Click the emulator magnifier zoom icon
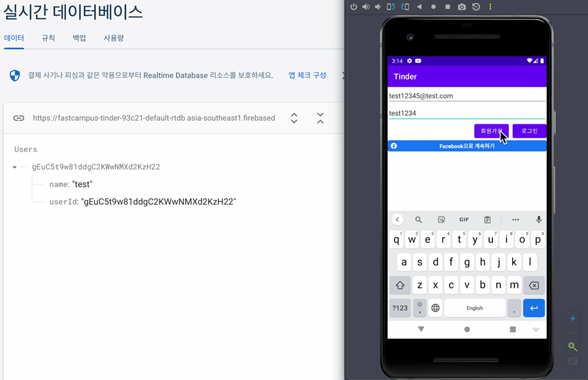 (x=573, y=347)
